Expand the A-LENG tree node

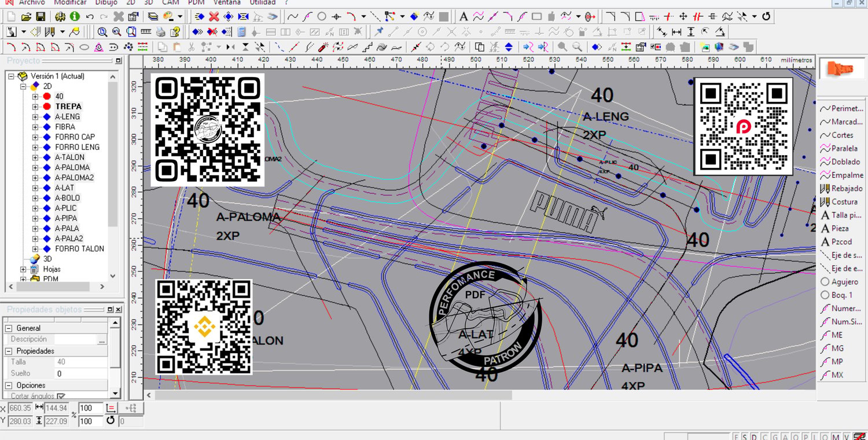[x=35, y=116]
